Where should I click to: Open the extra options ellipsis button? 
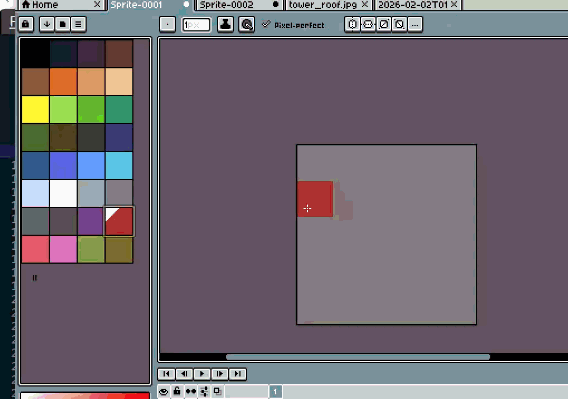click(x=415, y=24)
